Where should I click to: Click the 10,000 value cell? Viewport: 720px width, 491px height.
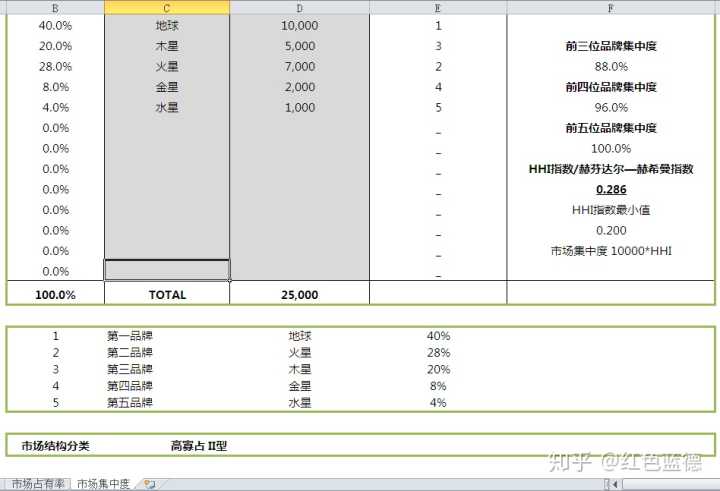[299, 25]
